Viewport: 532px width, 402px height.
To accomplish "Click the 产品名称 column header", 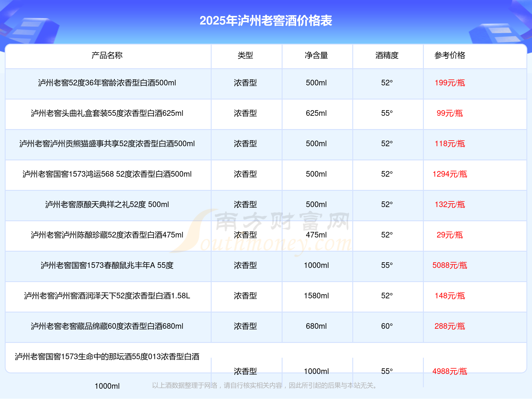I will pos(107,55).
